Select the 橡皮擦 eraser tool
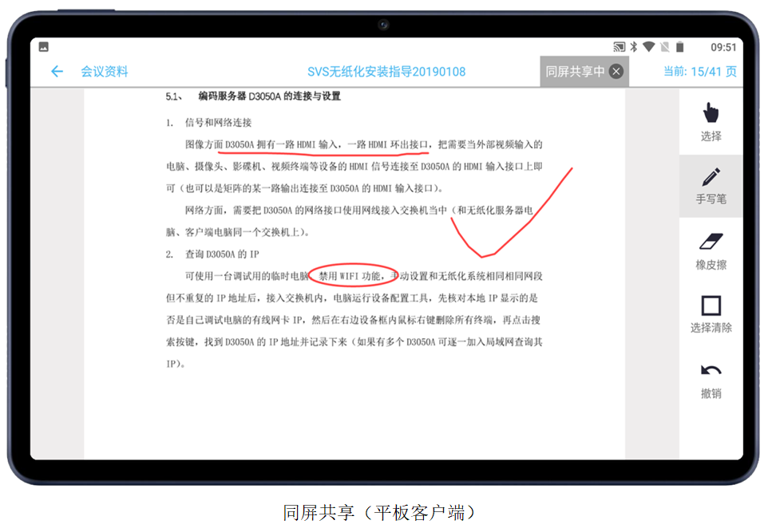Screen dimensions: 768x532 click(x=711, y=254)
